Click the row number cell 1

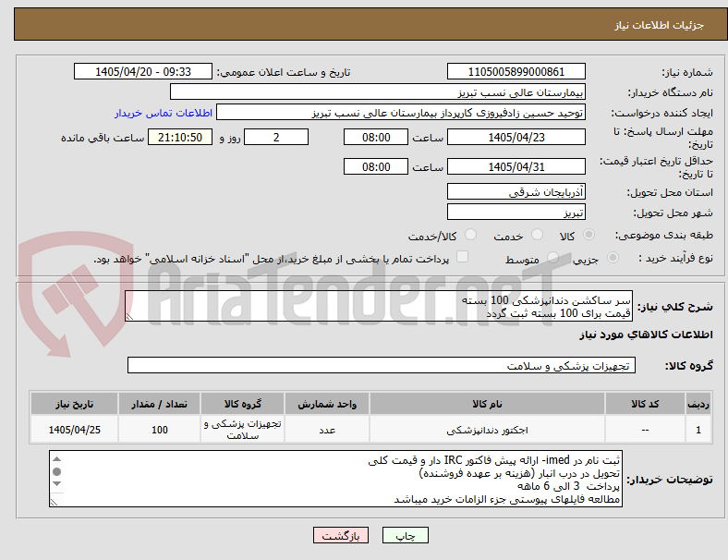click(x=698, y=430)
